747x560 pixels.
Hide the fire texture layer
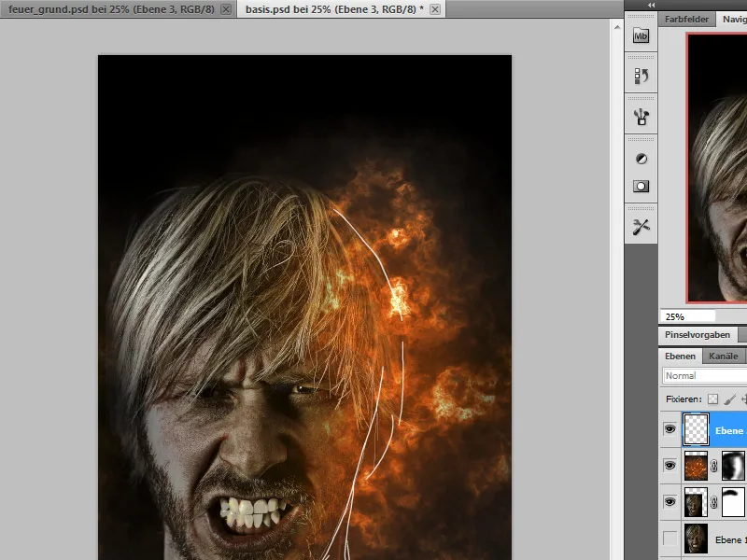pos(669,465)
